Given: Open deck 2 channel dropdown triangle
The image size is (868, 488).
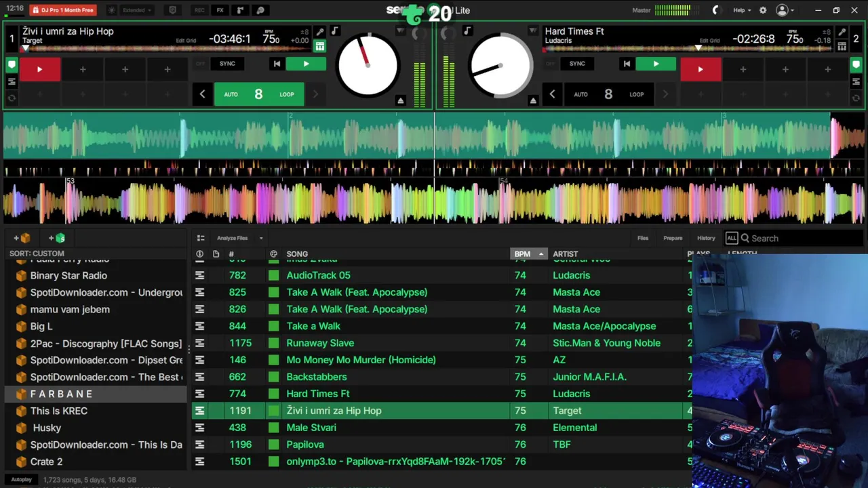Looking at the screenshot, I should pyautogui.click(x=532, y=30).
